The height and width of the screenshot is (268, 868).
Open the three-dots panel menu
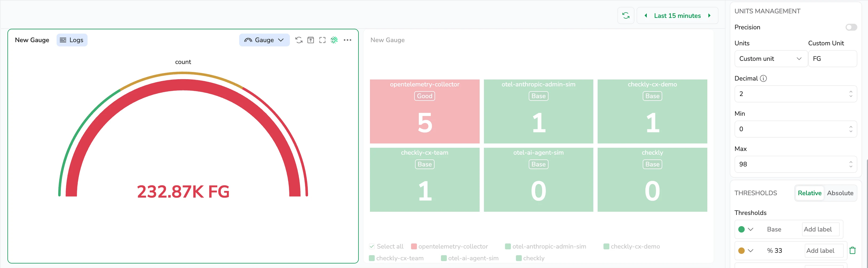tap(348, 40)
